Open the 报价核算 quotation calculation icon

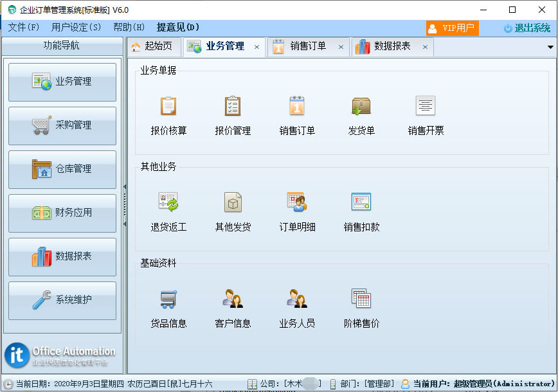168,107
